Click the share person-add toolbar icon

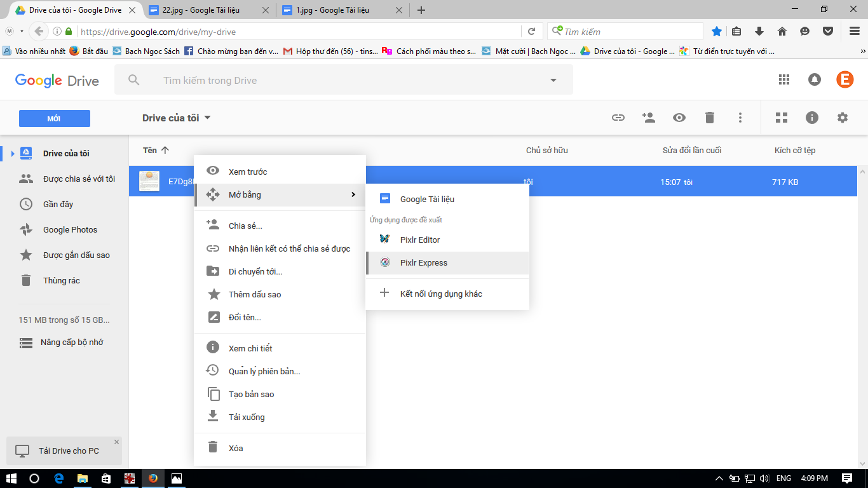click(648, 118)
